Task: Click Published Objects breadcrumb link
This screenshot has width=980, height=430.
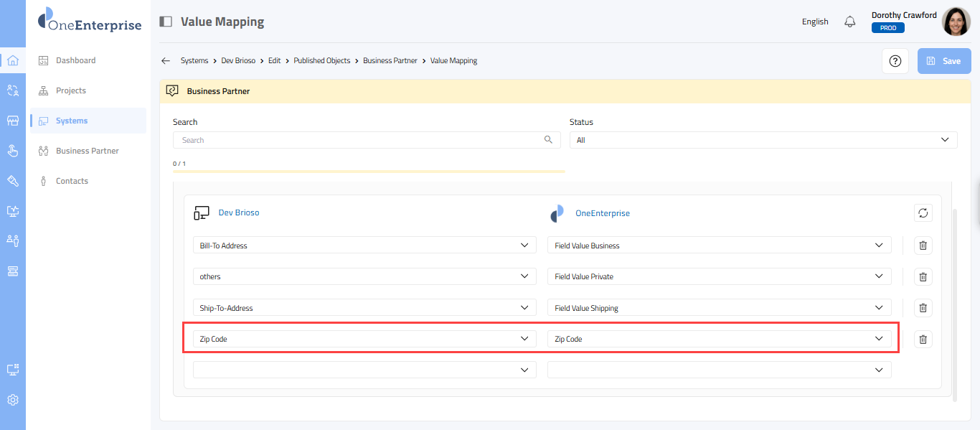Action: pos(322,61)
